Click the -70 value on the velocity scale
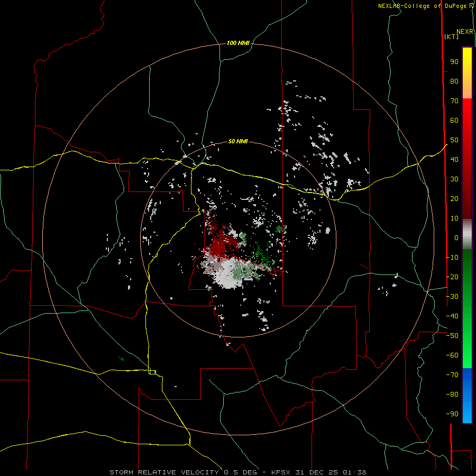 pos(452,375)
